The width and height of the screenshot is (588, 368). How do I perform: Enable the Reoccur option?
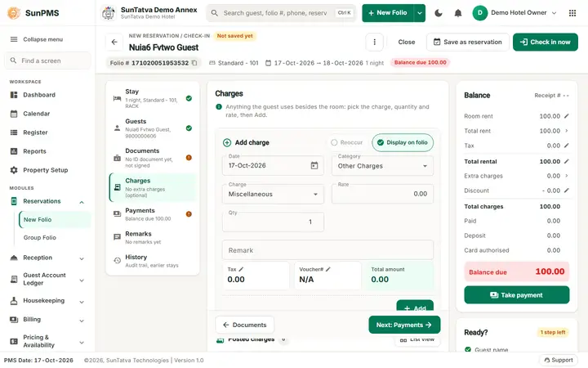point(346,142)
